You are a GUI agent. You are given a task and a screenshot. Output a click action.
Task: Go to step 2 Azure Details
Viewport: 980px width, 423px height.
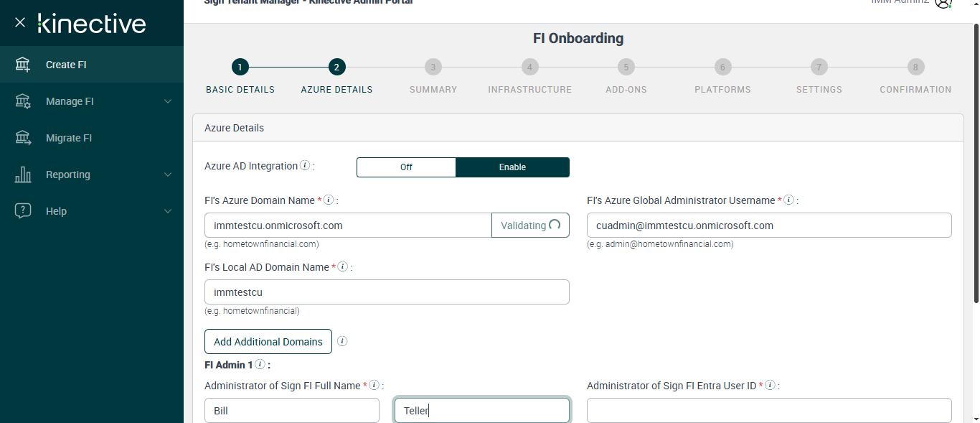click(336, 68)
